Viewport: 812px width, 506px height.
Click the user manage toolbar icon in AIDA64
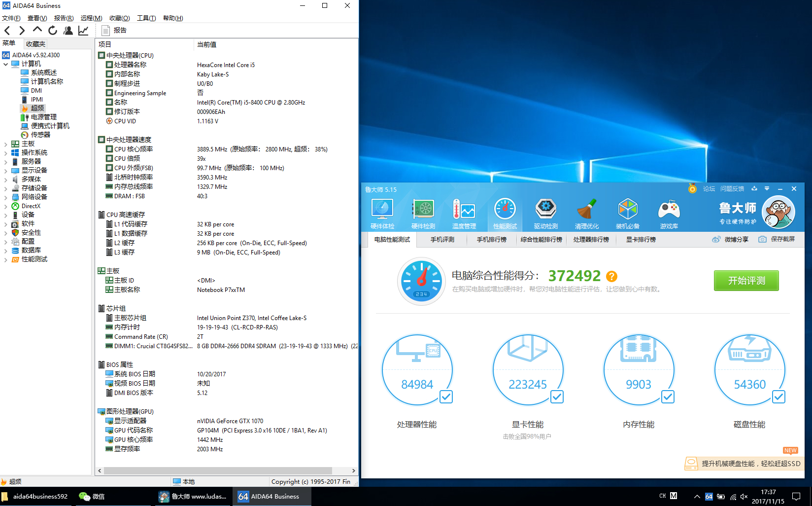(x=68, y=31)
